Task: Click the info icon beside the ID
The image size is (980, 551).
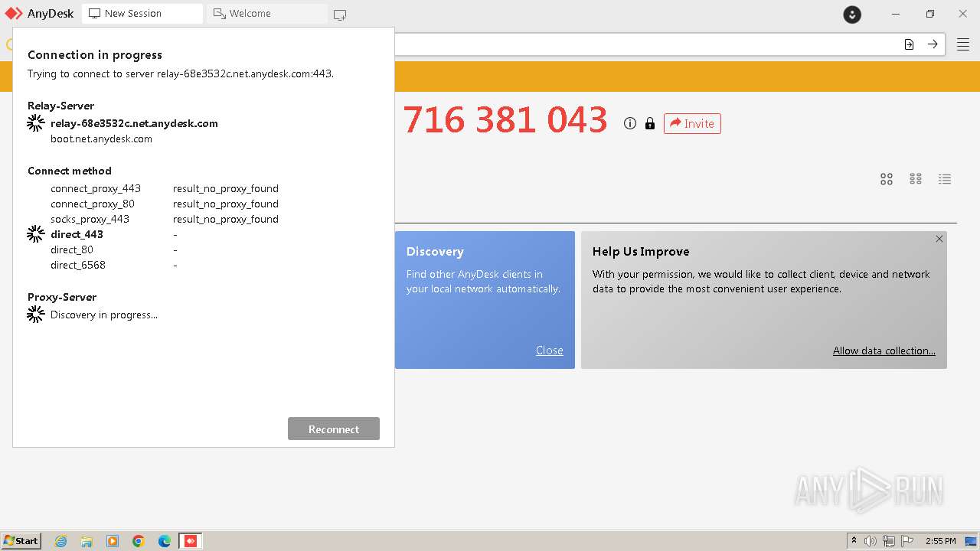Action: click(x=630, y=123)
